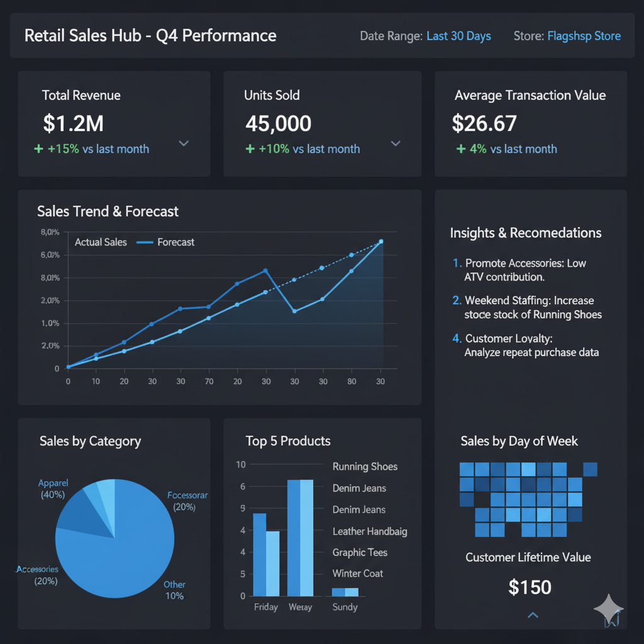Click the final forecast point on chart

pos(380,241)
